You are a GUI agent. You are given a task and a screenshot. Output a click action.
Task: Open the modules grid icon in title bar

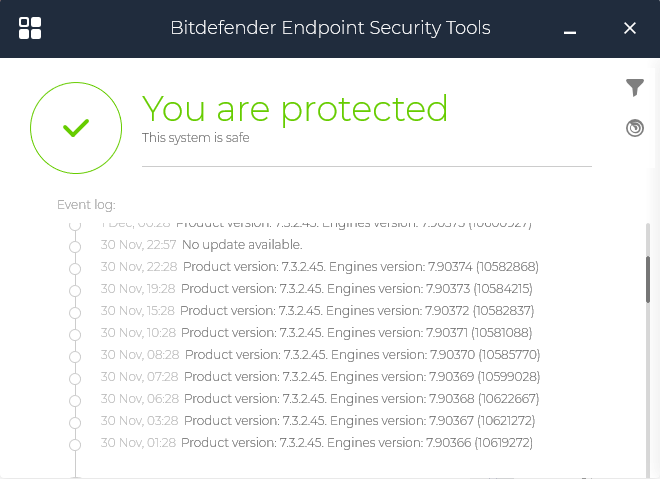coord(30,28)
